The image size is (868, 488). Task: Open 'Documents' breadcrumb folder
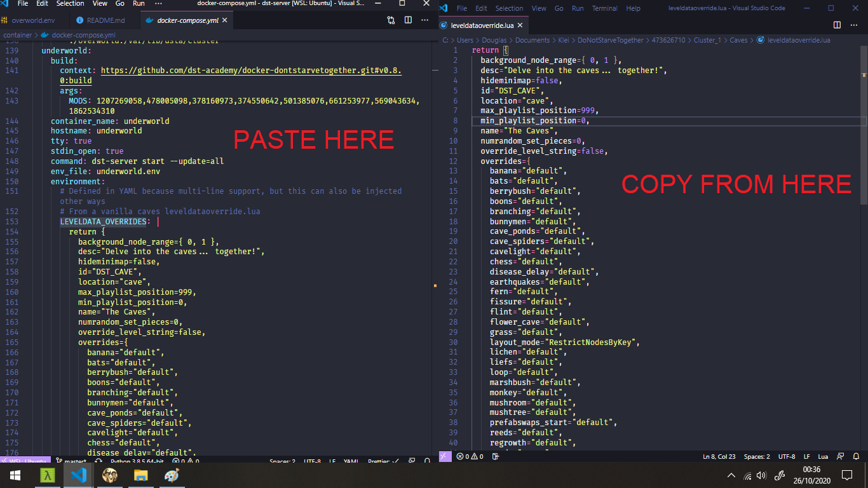click(x=532, y=40)
